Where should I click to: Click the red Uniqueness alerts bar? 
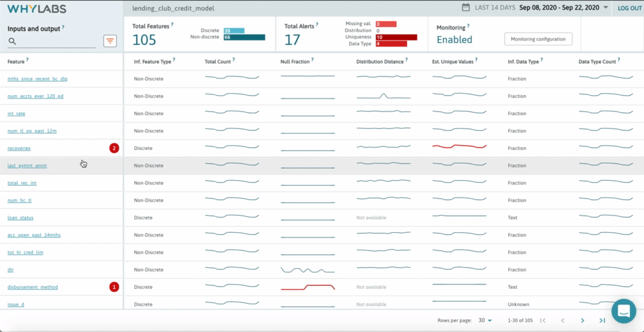coord(396,37)
